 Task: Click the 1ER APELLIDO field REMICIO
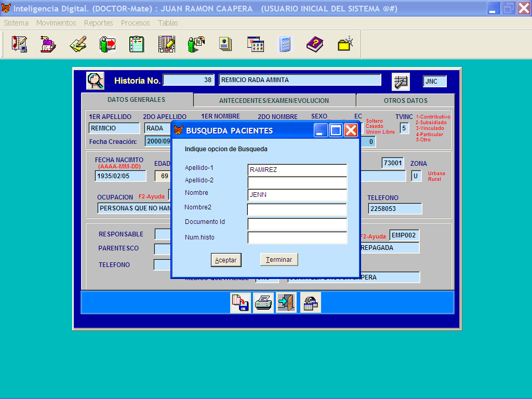click(114, 128)
